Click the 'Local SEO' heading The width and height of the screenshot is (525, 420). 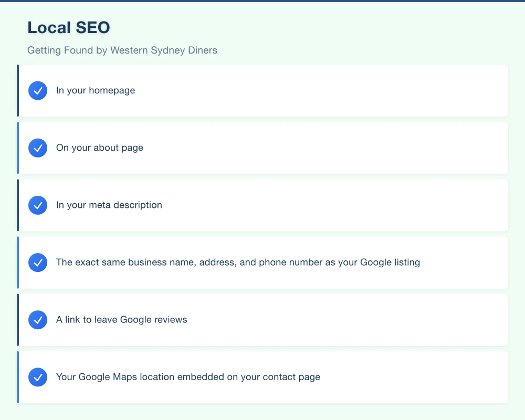69,27
